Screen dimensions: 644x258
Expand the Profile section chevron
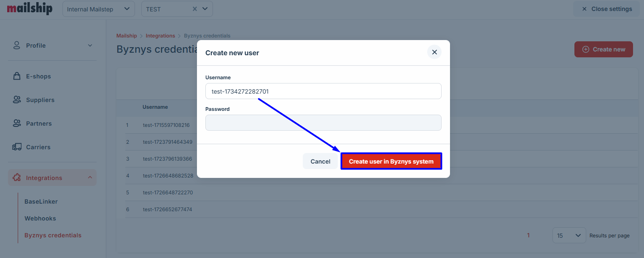[90, 46]
